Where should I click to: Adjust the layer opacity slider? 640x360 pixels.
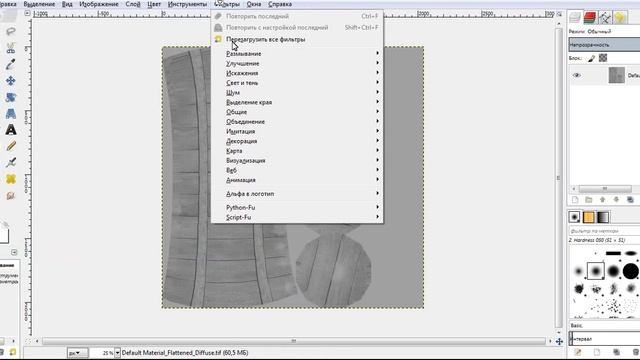604,44
